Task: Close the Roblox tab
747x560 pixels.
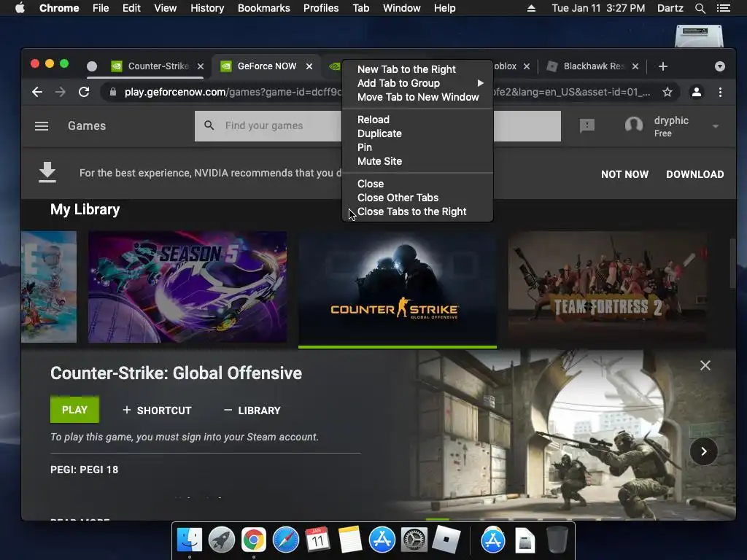Action: coord(527,66)
